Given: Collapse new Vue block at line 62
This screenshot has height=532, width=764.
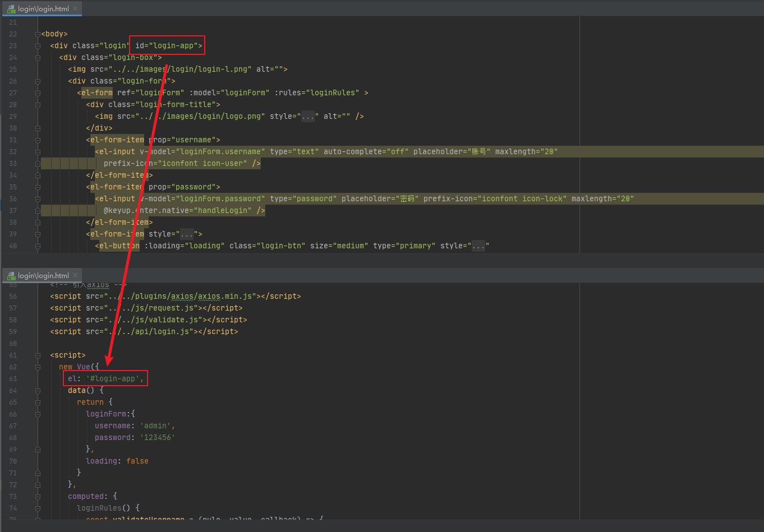Looking at the screenshot, I should point(38,367).
